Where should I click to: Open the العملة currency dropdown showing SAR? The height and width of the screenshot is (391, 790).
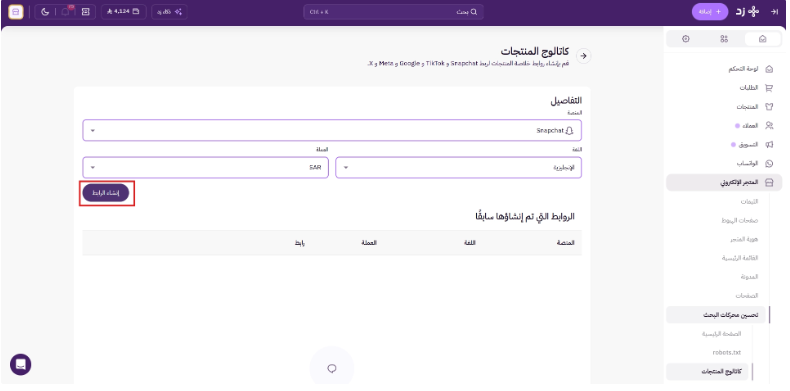pyautogui.click(x=206, y=167)
